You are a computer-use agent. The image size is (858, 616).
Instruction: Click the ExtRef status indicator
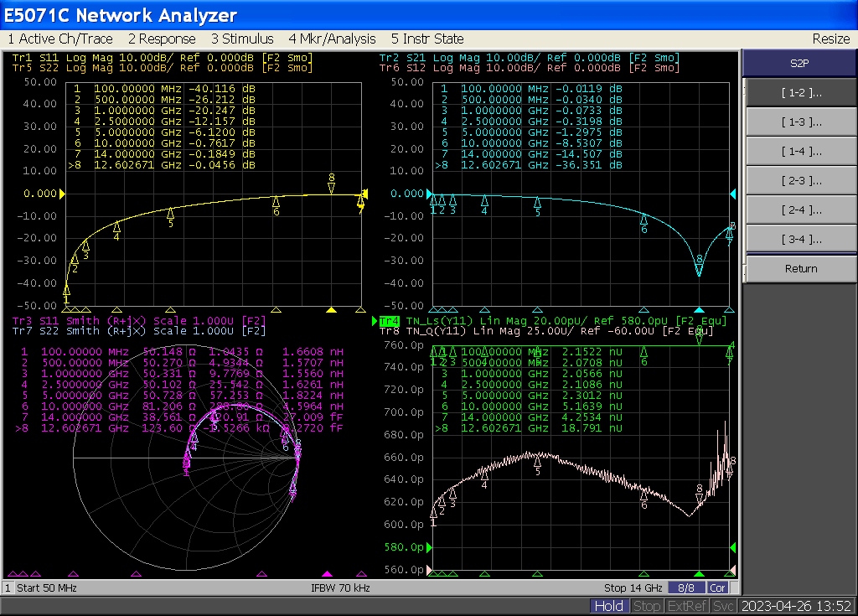[x=687, y=606]
